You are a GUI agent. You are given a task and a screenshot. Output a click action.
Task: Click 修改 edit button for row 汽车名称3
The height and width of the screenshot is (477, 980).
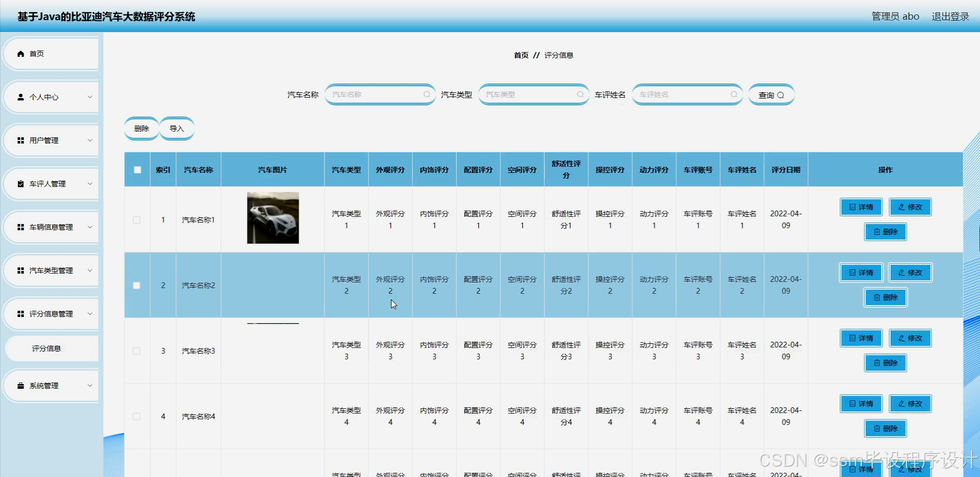coord(910,338)
